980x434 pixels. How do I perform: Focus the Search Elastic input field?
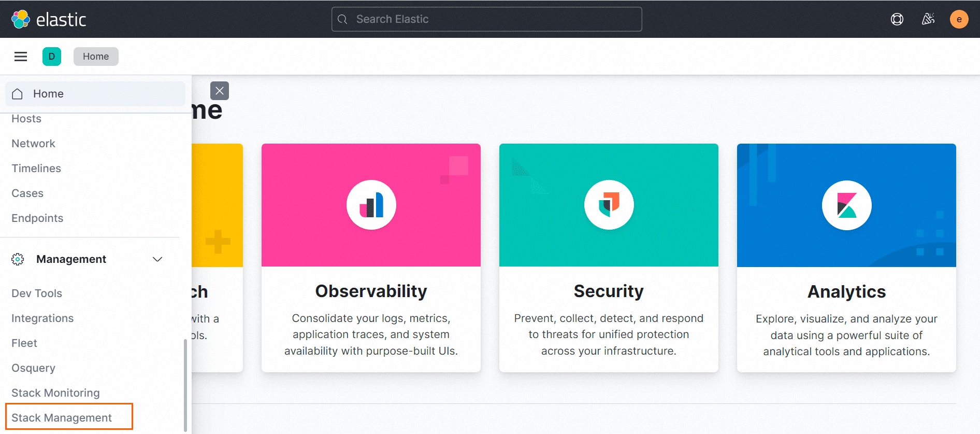tap(487, 19)
